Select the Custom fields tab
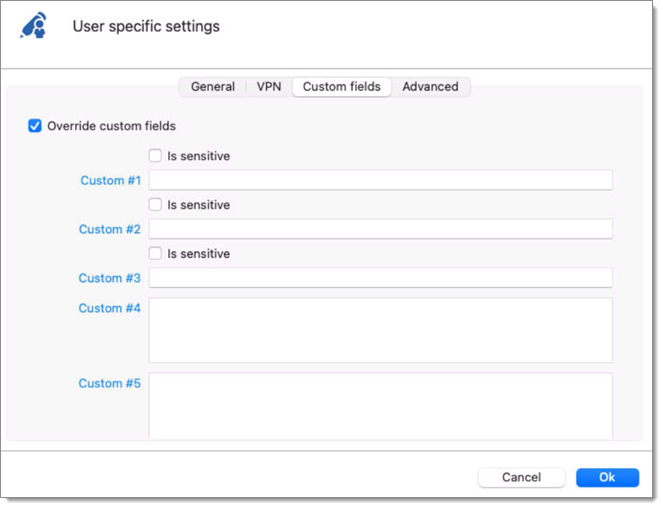The height and width of the screenshot is (508, 663). coord(342,87)
